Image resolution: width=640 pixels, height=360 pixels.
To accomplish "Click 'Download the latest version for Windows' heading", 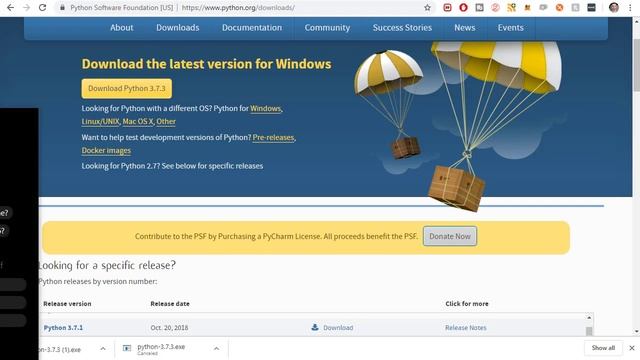I will [207, 64].
